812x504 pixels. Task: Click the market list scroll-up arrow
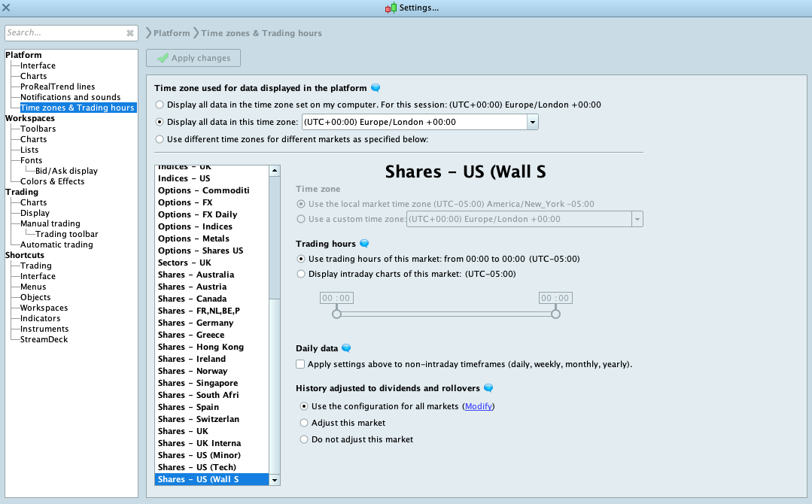click(275, 171)
